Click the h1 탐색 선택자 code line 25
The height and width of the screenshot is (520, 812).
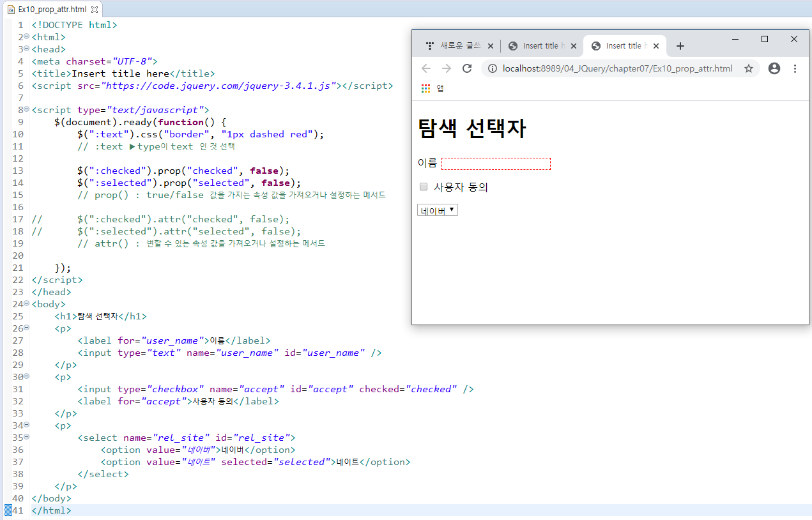(x=100, y=316)
